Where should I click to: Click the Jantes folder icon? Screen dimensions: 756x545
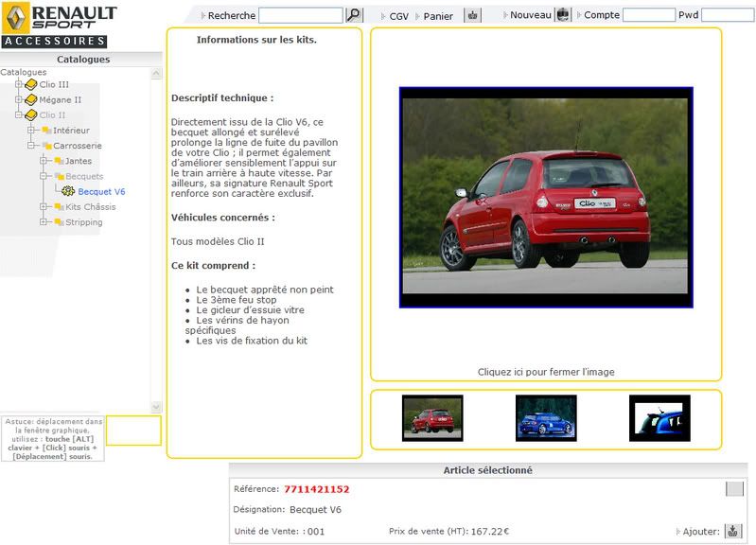60,161
